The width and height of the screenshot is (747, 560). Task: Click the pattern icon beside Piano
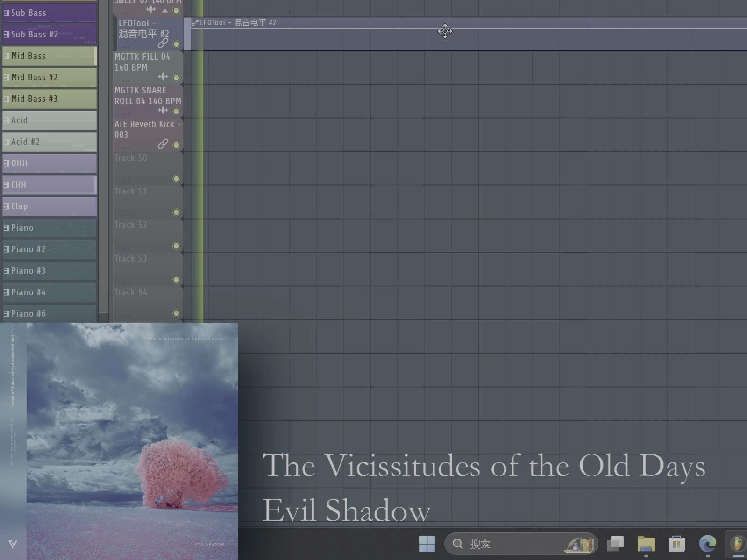click(x=7, y=228)
